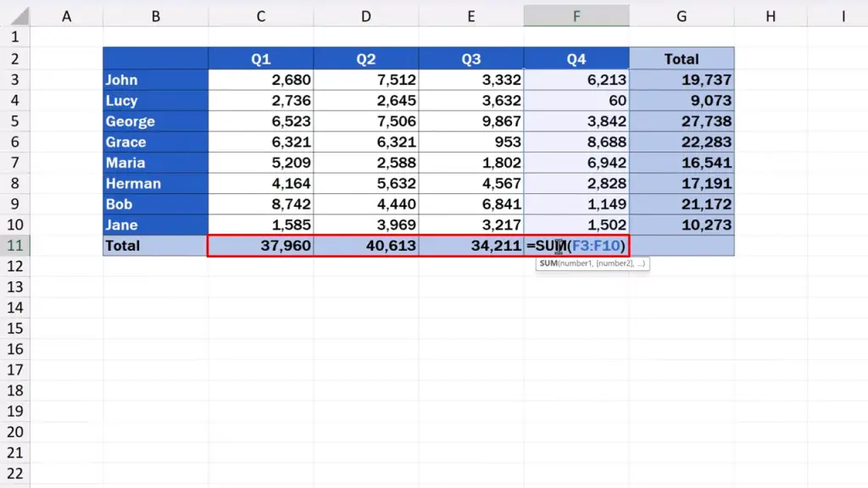Click row 11 header
Image resolution: width=868 pixels, height=488 pixels.
(14, 246)
